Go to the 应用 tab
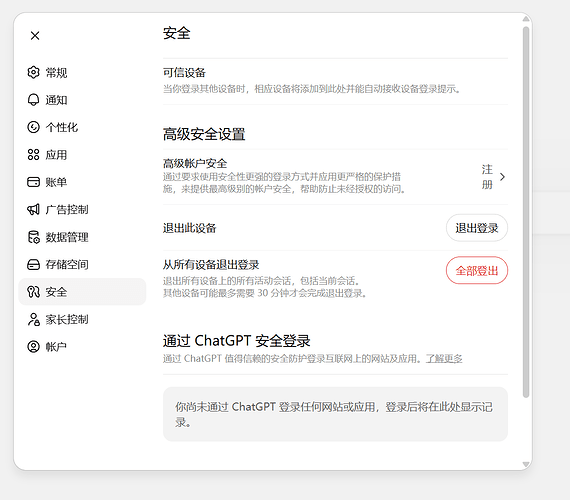Image resolution: width=570 pixels, height=500 pixels. tap(82, 155)
